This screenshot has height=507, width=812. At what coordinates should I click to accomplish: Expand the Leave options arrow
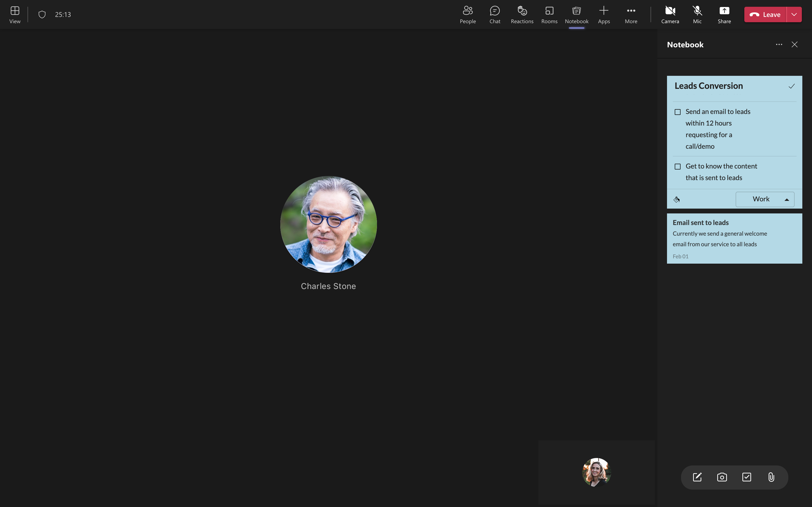pyautogui.click(x=794, y=14)
